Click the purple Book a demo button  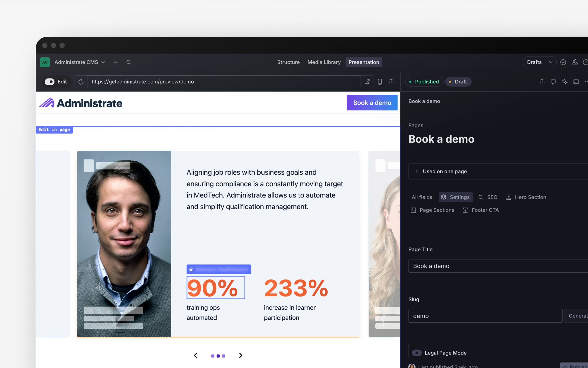pos(372,103)
